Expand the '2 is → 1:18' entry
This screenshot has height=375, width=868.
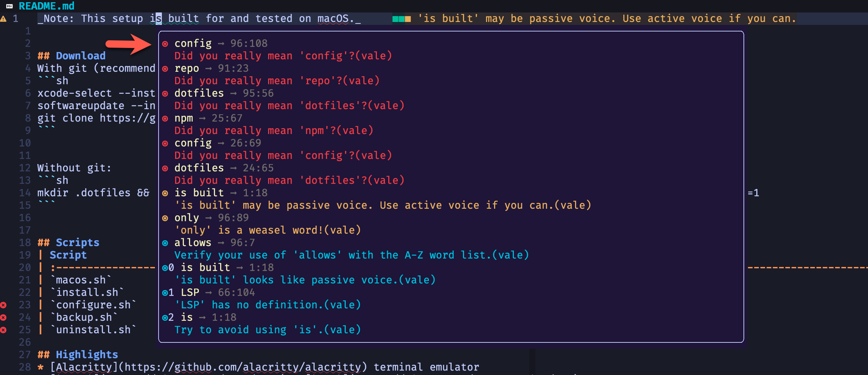[x=165, y=317]
